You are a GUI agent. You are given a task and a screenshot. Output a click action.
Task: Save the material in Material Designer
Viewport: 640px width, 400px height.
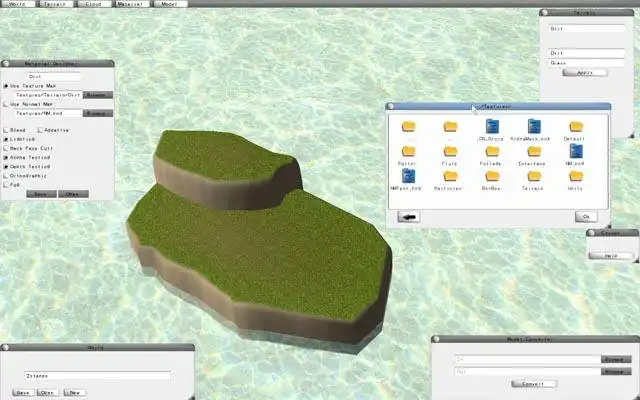point(41,194)
